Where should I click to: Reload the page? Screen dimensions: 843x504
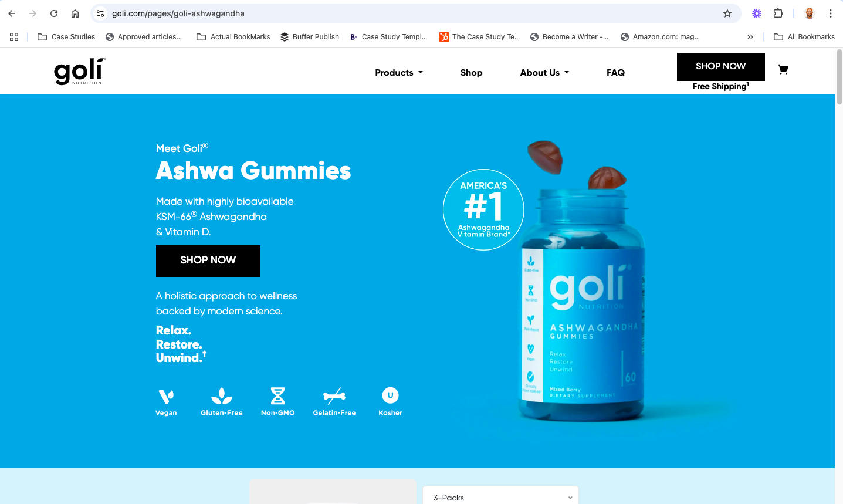(54, 13)
